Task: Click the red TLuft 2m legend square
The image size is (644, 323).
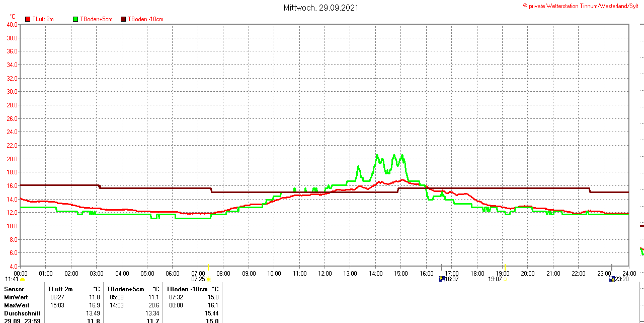Action: click(28, 19)
